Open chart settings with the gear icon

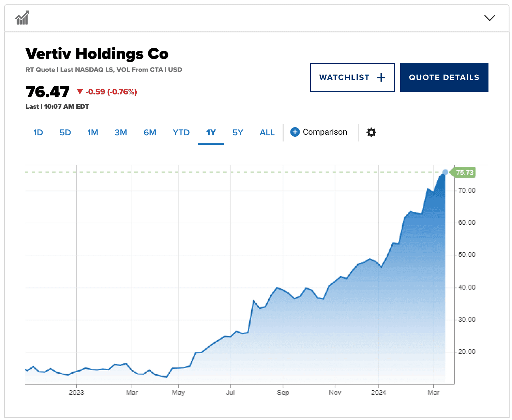pyautogui.click(x=371, y=132)
